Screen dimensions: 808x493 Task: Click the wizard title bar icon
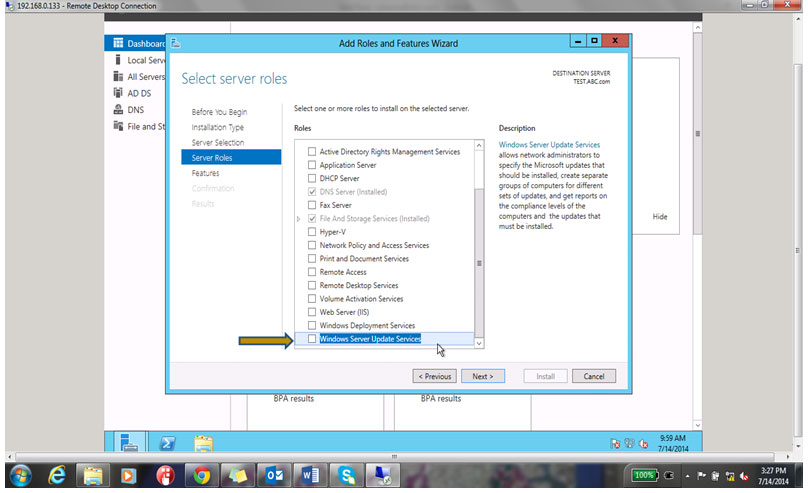176,43
